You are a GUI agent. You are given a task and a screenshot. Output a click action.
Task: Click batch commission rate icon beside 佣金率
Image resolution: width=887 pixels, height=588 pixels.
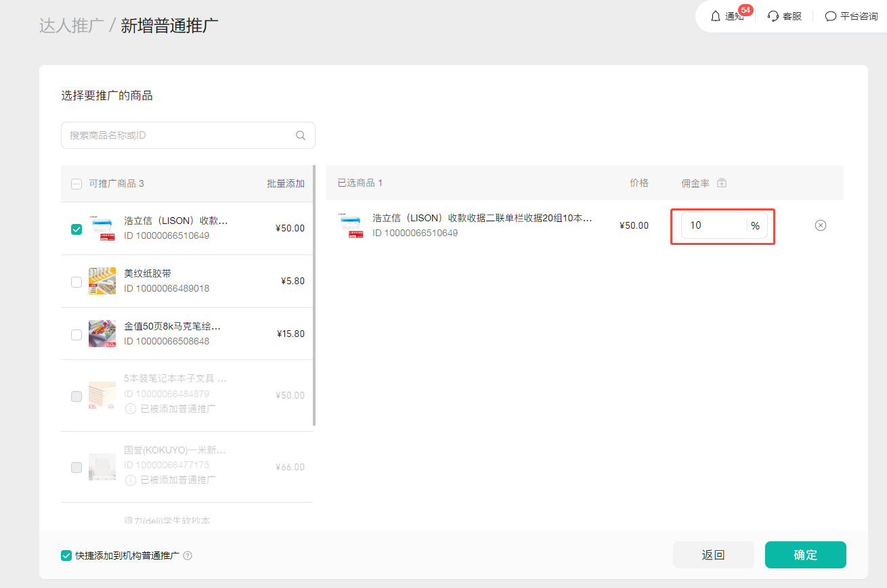coord(722,183)
